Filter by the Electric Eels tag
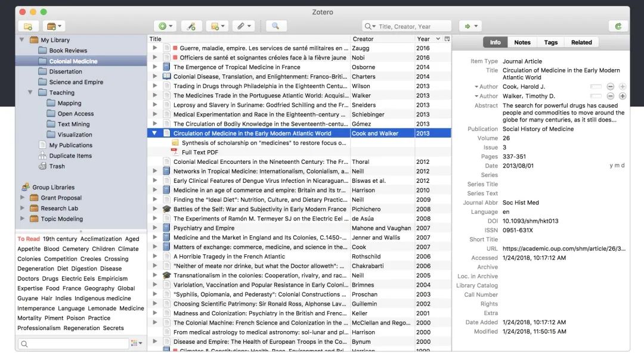 click(78, 279)
